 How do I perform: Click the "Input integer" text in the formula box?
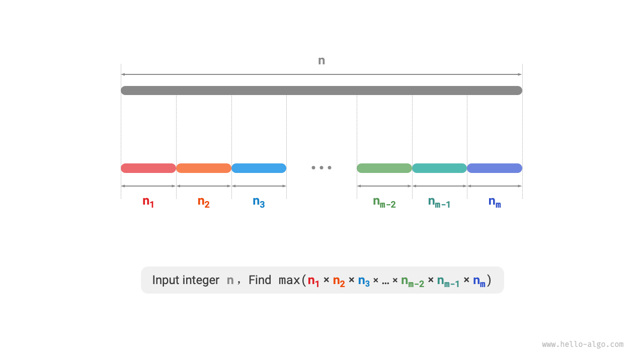tap(186, 280)
